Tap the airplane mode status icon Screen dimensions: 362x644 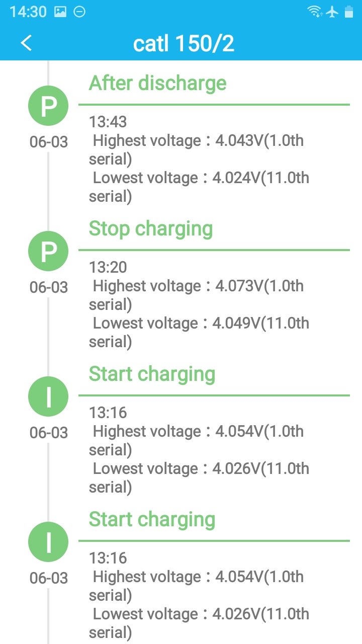click(x=332, y=12)
